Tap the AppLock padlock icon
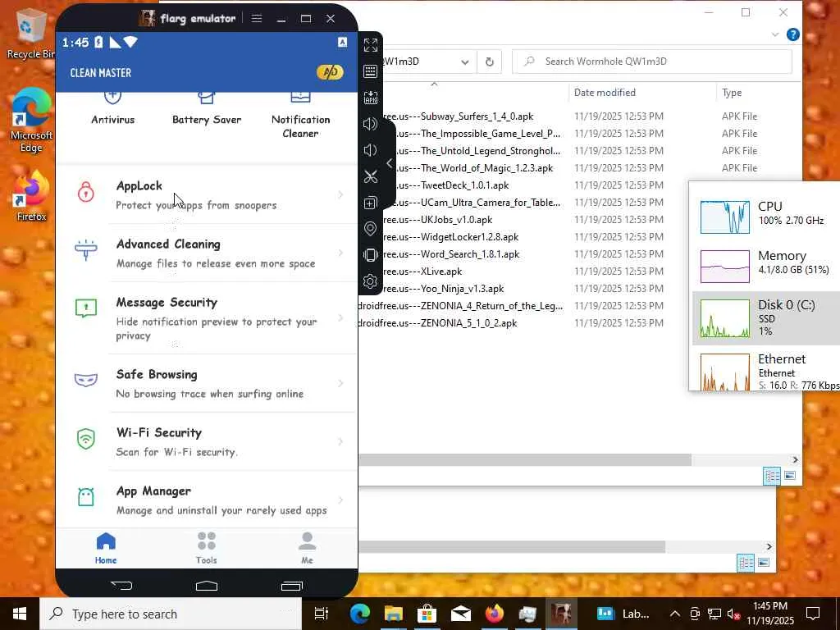Screen dimensions: 840x630 click(x=85, y=192)
